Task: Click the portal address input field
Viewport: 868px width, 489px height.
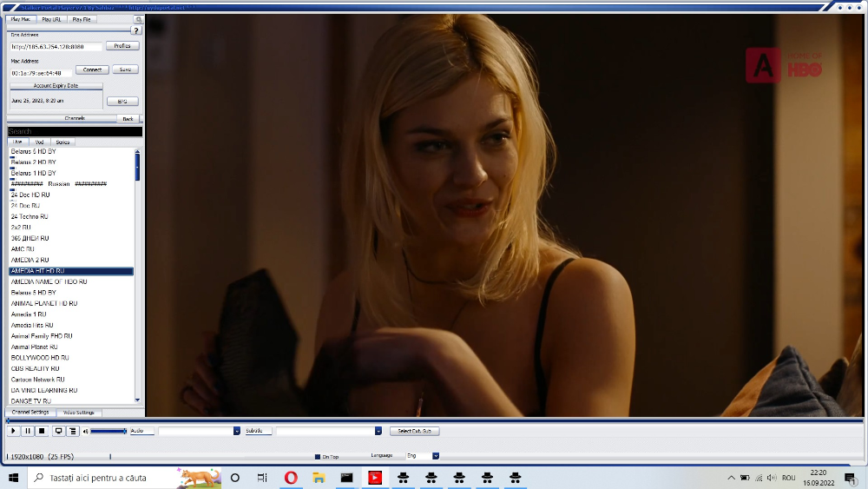Action: pyautogui.click(x=56, y=47)
